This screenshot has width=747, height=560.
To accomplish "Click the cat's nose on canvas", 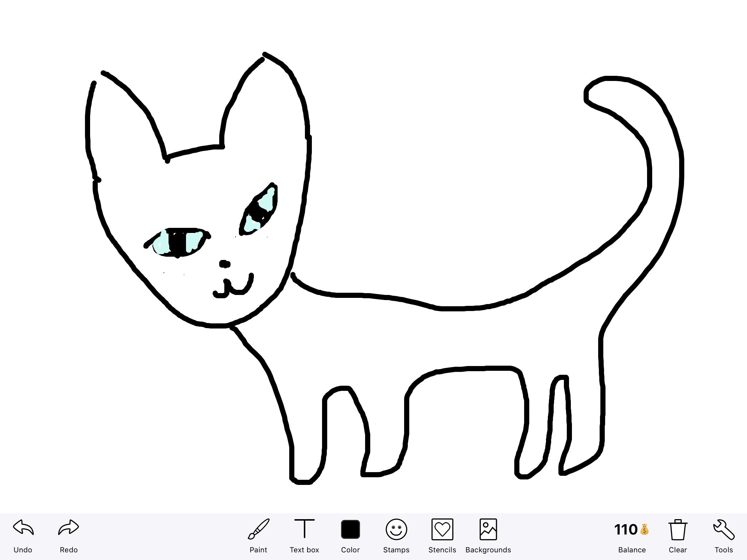I will (224, 264).
